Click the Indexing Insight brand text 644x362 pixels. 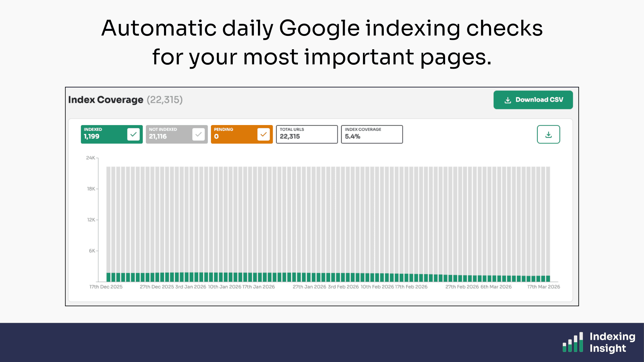[x=612, y=342]
